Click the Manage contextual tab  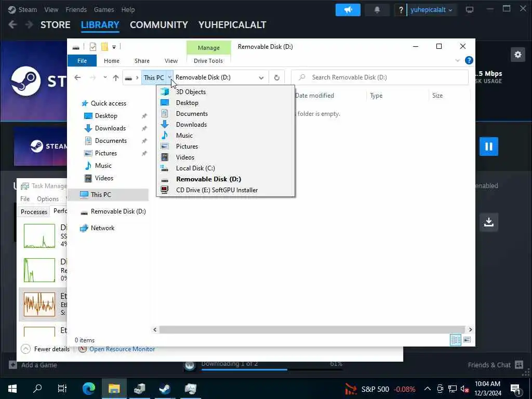[x=209, y=48]
